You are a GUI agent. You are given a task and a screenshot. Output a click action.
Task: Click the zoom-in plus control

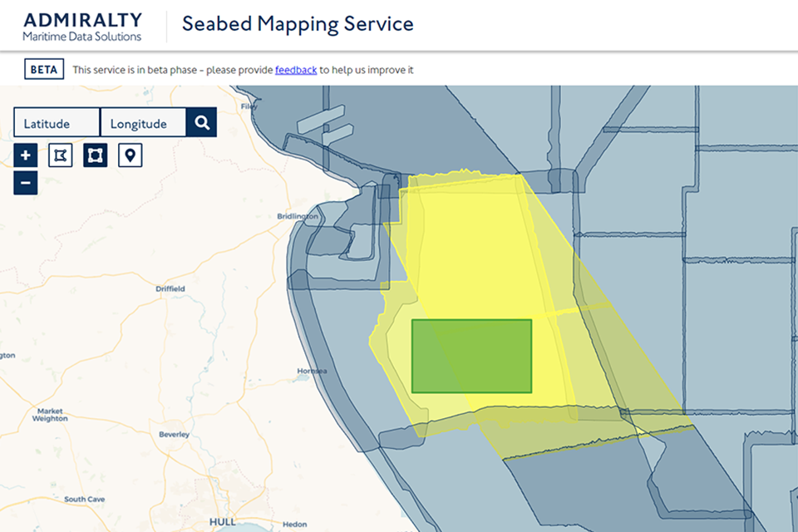(x=25, y=155)
